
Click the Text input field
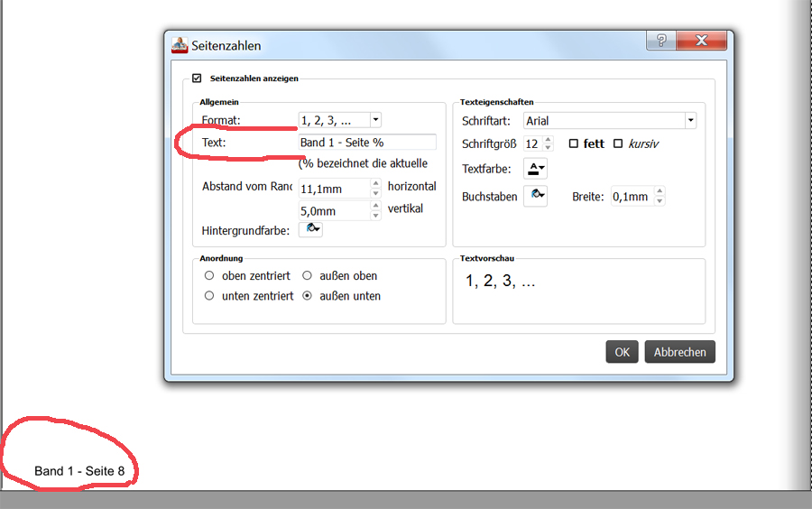click(x=367, y=143)
